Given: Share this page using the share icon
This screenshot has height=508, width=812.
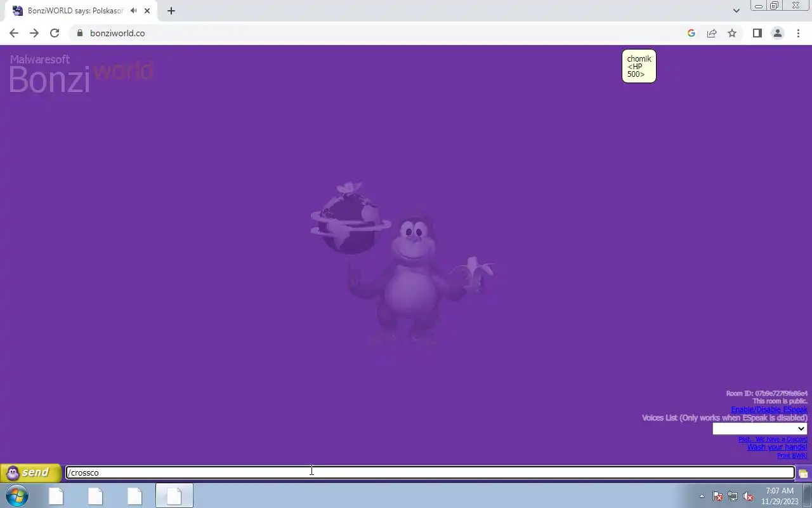Looking at the screenshot, I should click(x=712, y=33).
